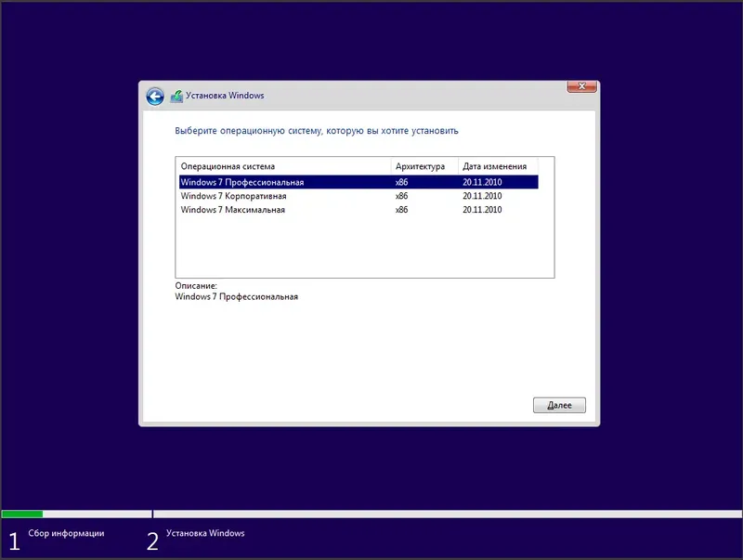Click x86 in the Корпоративная row
Viewport: 743px width, 560px height.
(x=401, y=196)
